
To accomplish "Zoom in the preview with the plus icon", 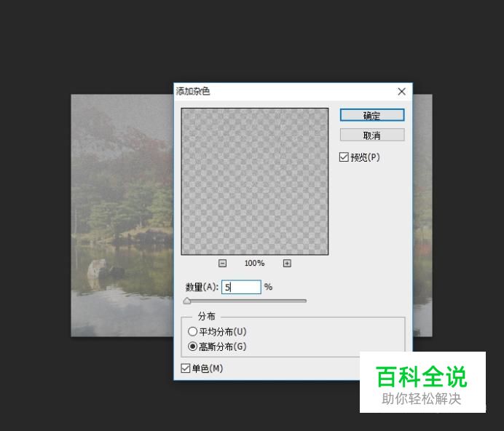I will pyautogui.click(x=287, y=264).
